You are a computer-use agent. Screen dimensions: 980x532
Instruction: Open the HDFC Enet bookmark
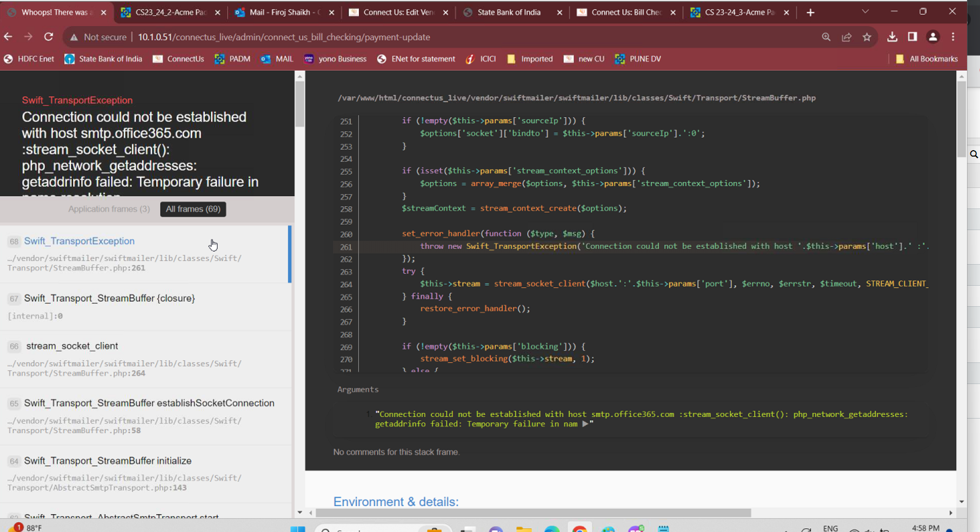(x=30, y=59)
